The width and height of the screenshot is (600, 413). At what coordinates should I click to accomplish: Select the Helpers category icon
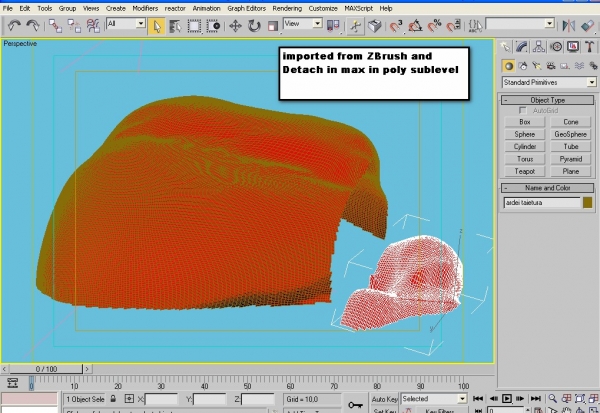click(565, 66)
